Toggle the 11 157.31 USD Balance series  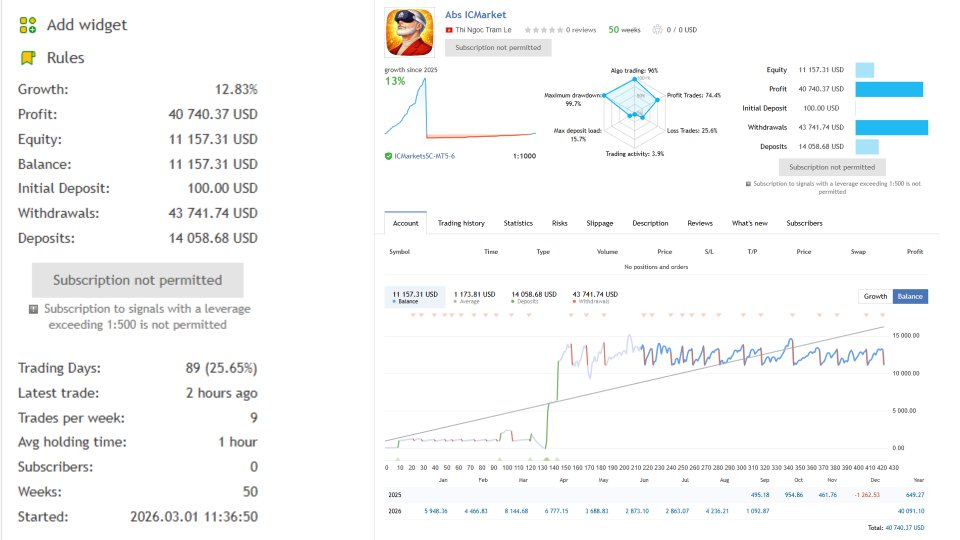pos(415,297)
